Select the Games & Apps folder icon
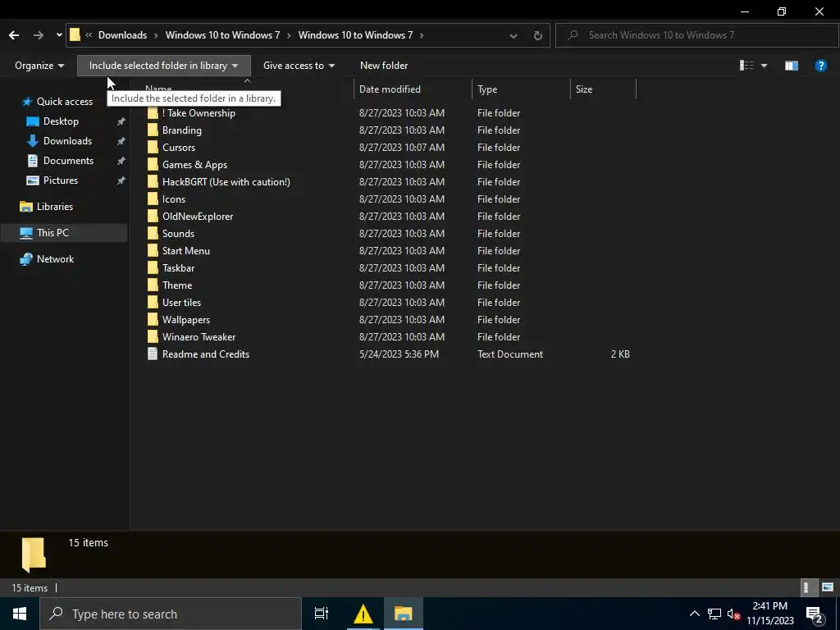The image size is (840, 630). pyautogui.click(x=153, y=164)
